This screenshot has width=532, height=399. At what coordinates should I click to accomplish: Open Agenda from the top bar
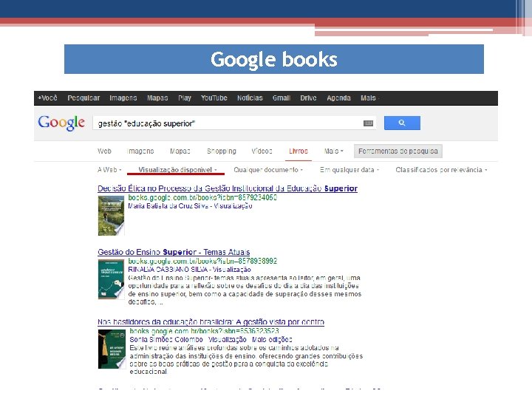tap(338, 98)
